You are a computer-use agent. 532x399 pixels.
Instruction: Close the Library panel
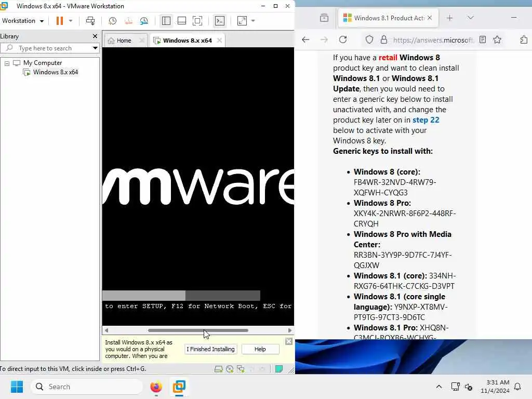95,36
